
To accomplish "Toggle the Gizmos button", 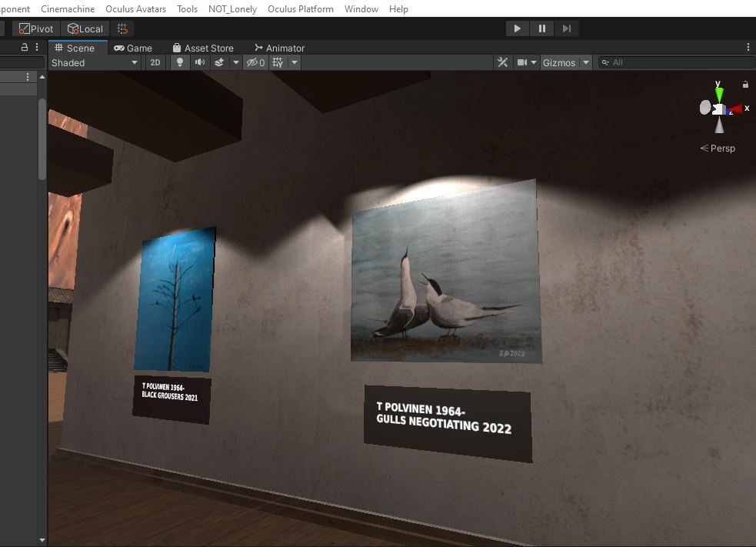I will [559, 63].
